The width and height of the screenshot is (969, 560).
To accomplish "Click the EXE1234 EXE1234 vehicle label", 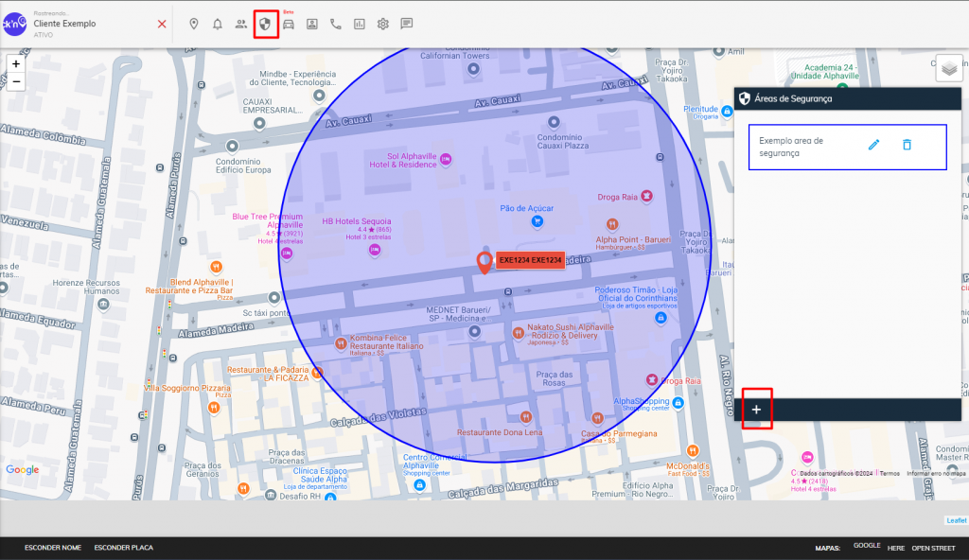I will [530, 260].
